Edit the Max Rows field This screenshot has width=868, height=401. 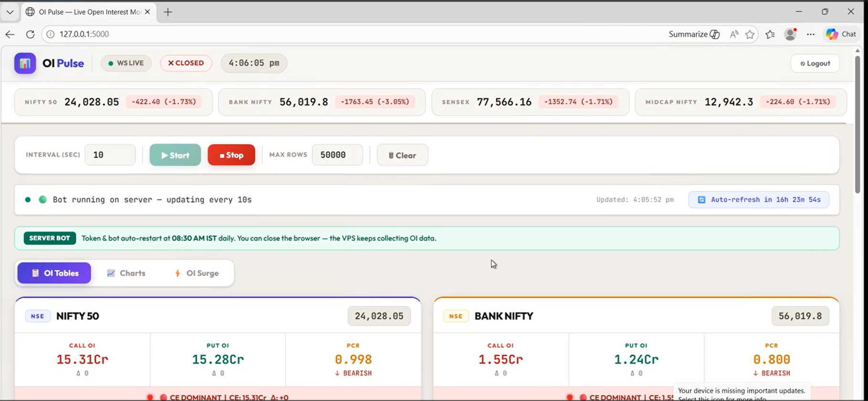point(337,155)
